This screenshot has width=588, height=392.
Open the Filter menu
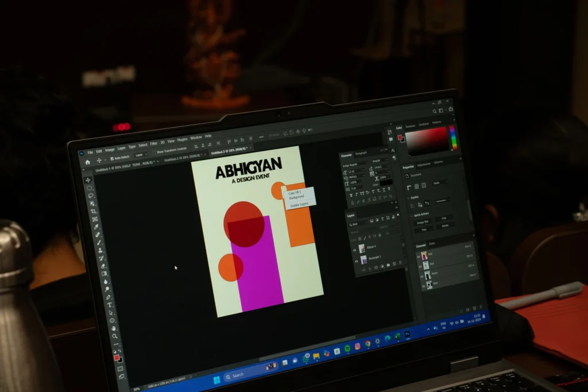point(154,143)
